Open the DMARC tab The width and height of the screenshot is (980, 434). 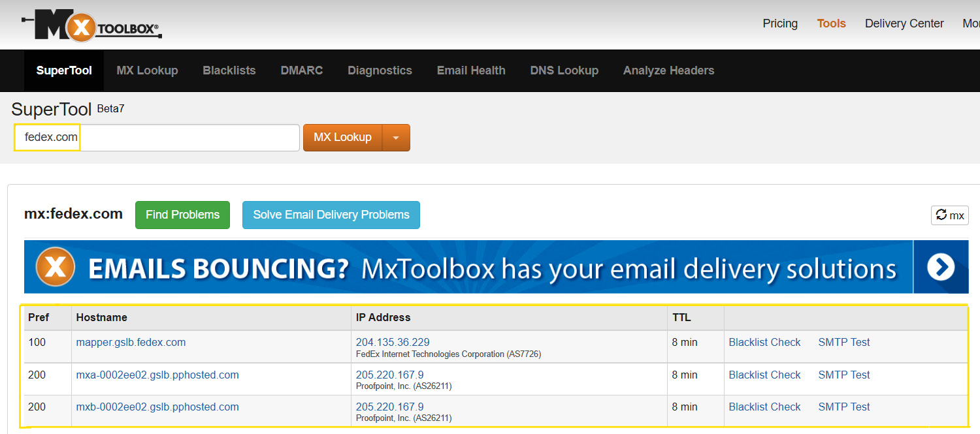pos(302,70)
